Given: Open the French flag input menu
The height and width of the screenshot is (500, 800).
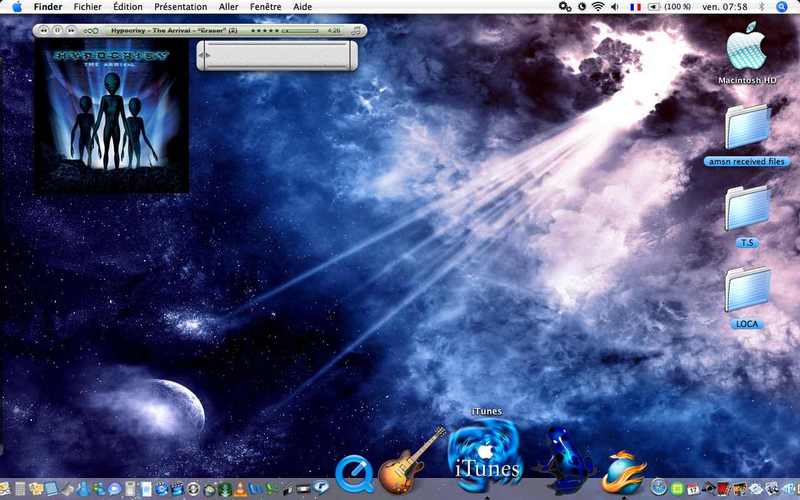Looking at the screenshot, I should coord(635,7).
